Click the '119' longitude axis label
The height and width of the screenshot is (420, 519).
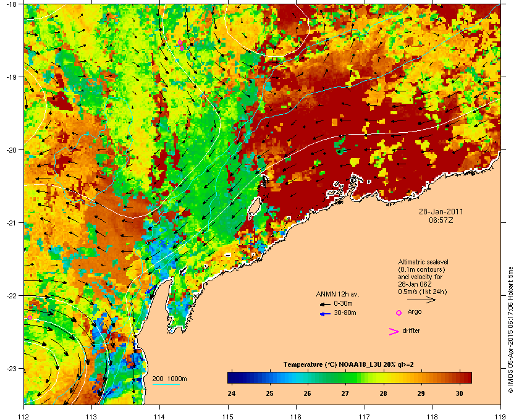(500, 417)
